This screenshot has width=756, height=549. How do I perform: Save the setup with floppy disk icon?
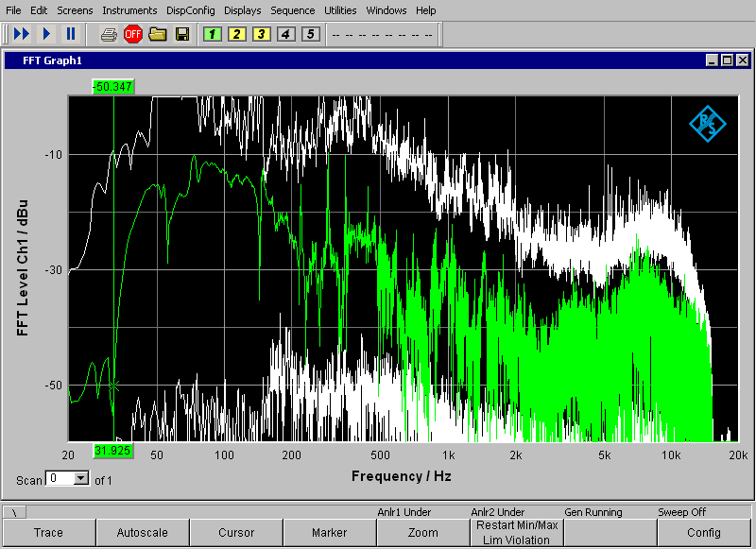[x=182, y=34]
